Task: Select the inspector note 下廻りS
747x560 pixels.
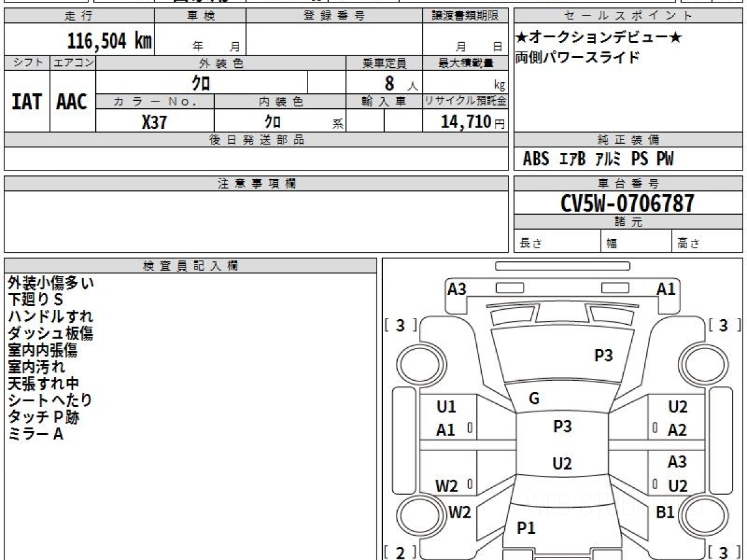Action: (x=36, y=300)
